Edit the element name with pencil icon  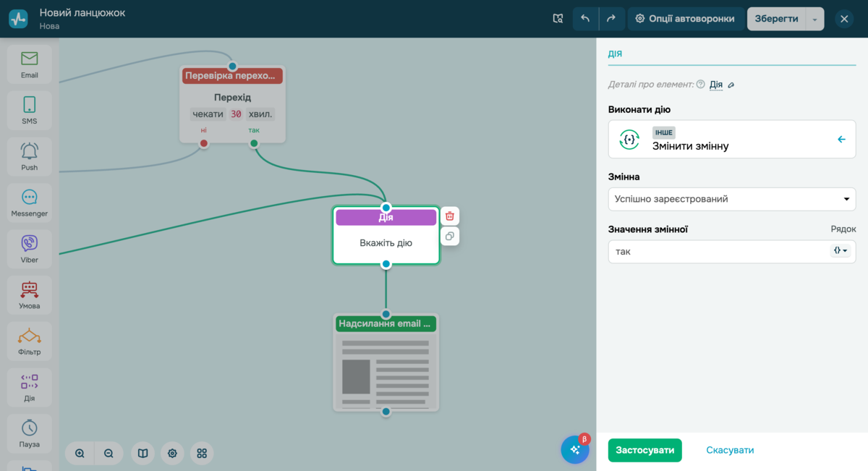[x=731, y=85]
